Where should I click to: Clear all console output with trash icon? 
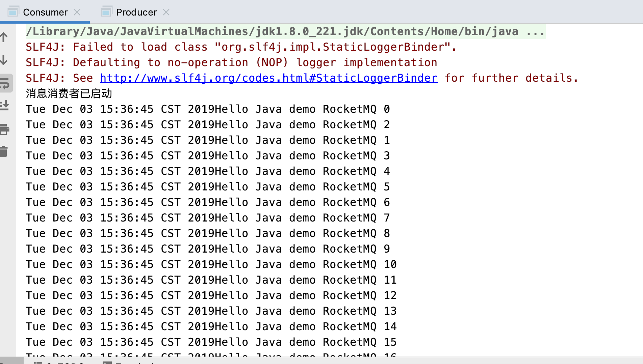(4, 152)
